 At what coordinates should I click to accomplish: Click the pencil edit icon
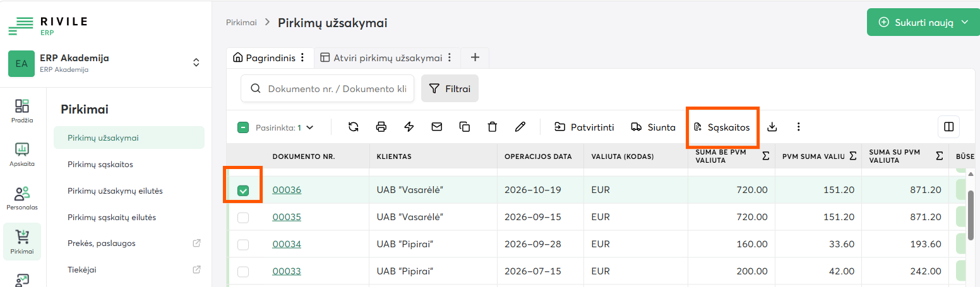(x=520, y=127)
